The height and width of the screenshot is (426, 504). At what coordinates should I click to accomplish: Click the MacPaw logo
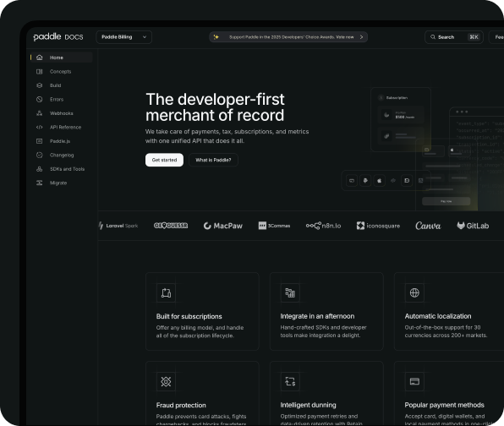tap(223, 226)
